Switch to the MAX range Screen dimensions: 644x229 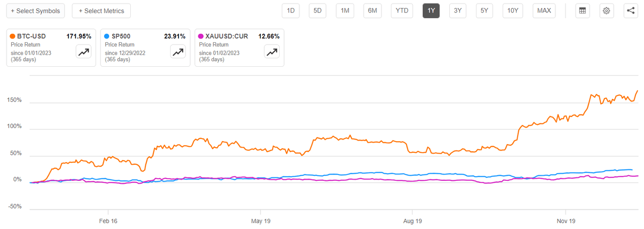(x=544, y=11)
